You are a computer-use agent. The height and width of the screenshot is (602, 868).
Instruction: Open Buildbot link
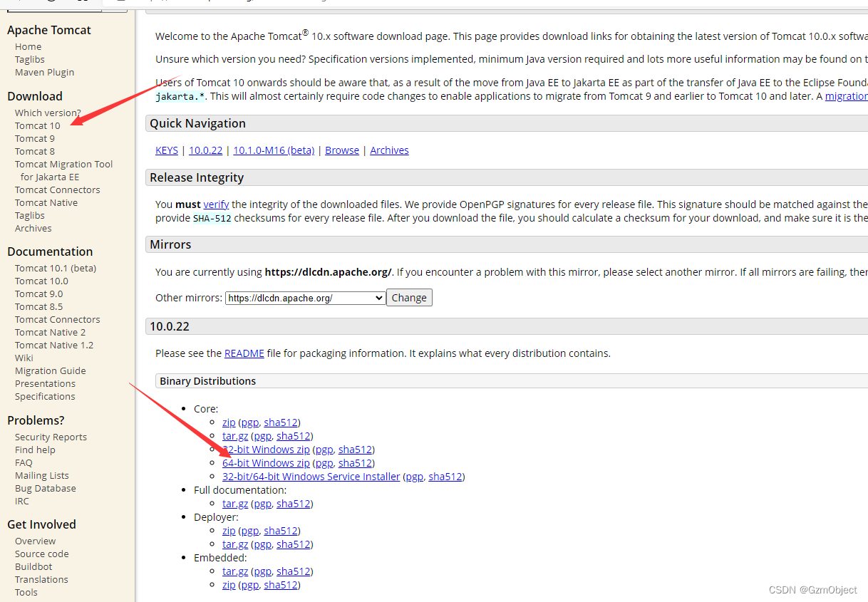tap(33, 566)
